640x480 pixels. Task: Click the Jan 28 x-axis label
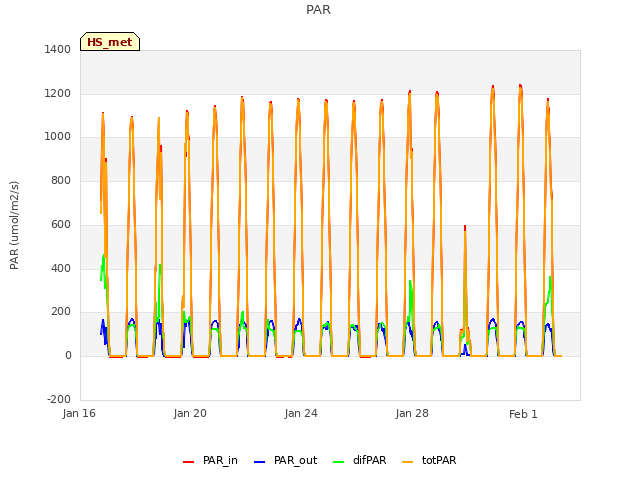[x=412, y=413]
